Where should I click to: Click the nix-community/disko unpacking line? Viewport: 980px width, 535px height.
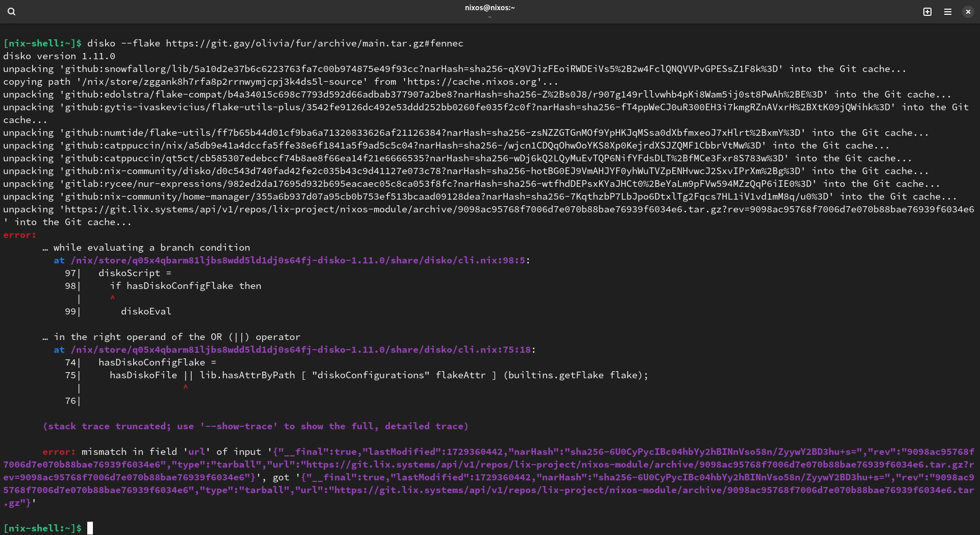point(466,171)
